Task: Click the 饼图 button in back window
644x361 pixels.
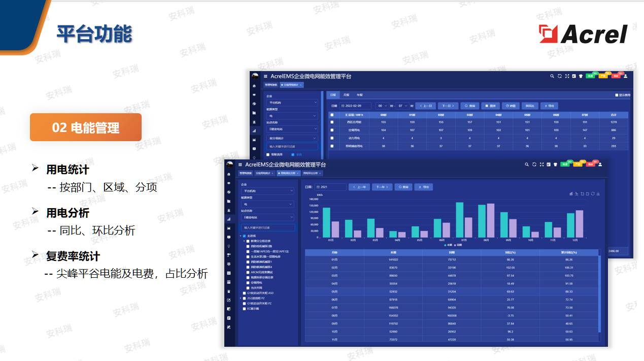Action: tap(511, 106)
